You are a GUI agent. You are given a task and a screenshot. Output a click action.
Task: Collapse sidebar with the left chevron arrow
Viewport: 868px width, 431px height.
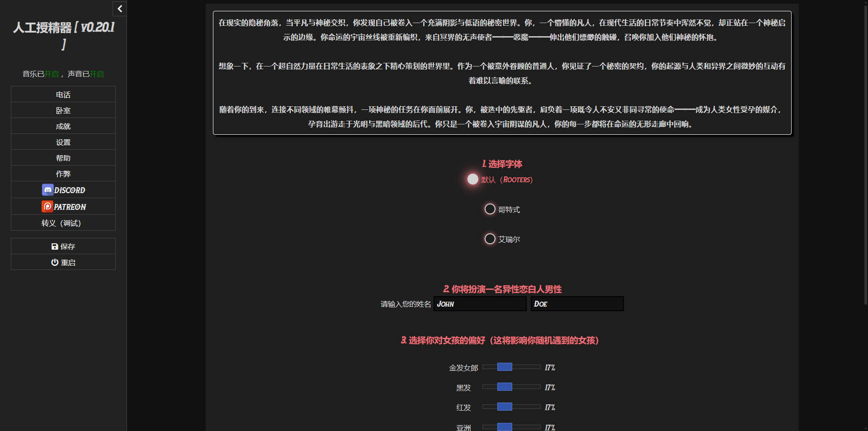tap(120, 9)
